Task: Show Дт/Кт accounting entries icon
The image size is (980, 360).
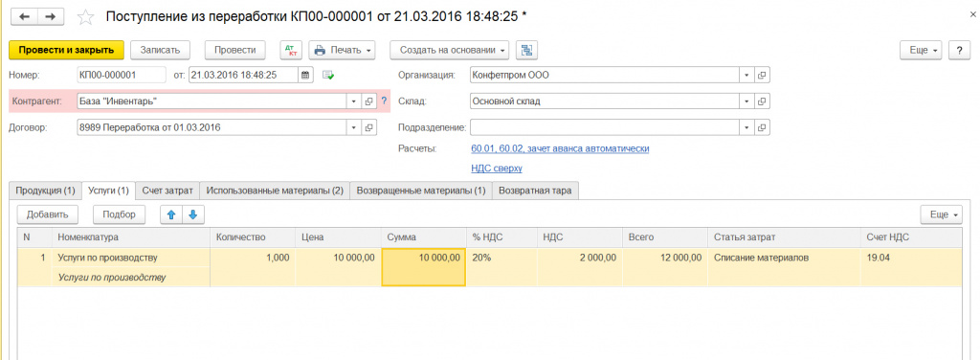Action: (291, 50)
